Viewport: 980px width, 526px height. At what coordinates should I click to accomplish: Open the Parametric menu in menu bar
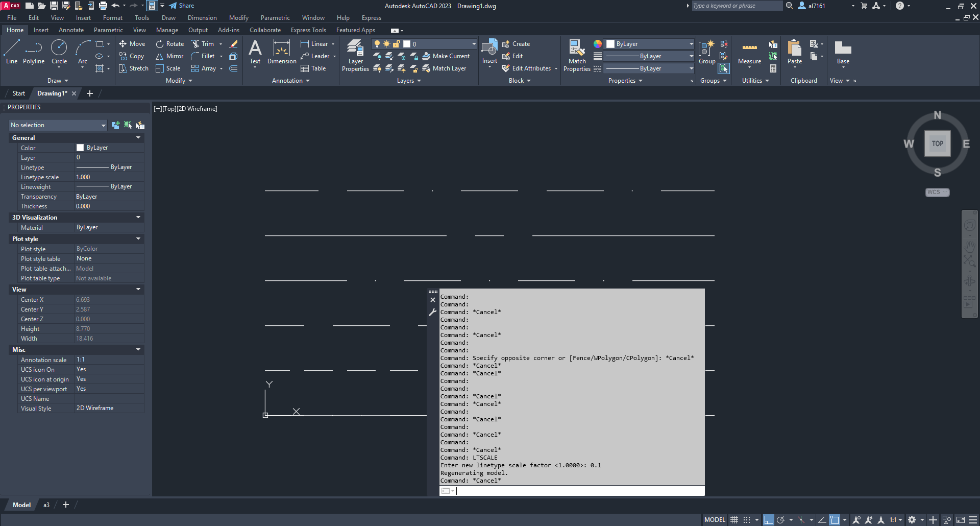(x=275, y=18)
